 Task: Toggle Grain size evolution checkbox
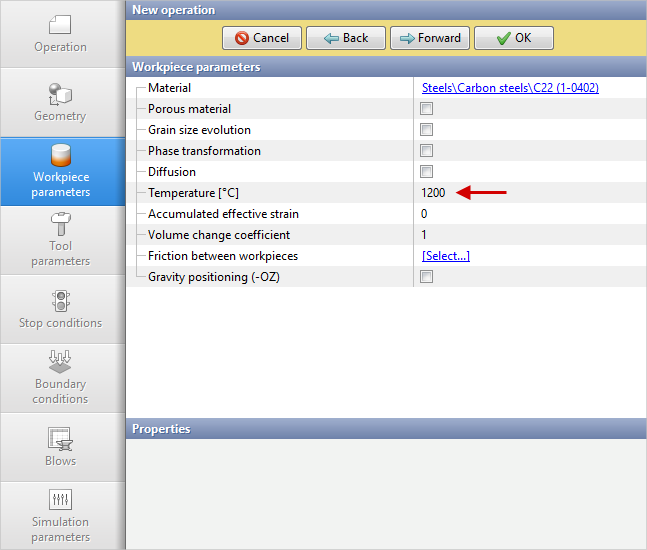427,130
